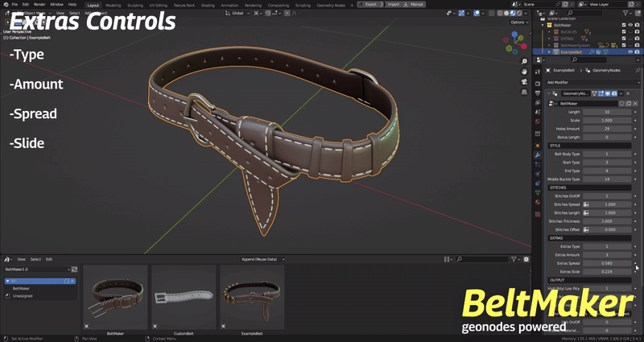The image size is (644, 342).
Task: Toggle modifier show in render camera icon
Action: (614, 93)
